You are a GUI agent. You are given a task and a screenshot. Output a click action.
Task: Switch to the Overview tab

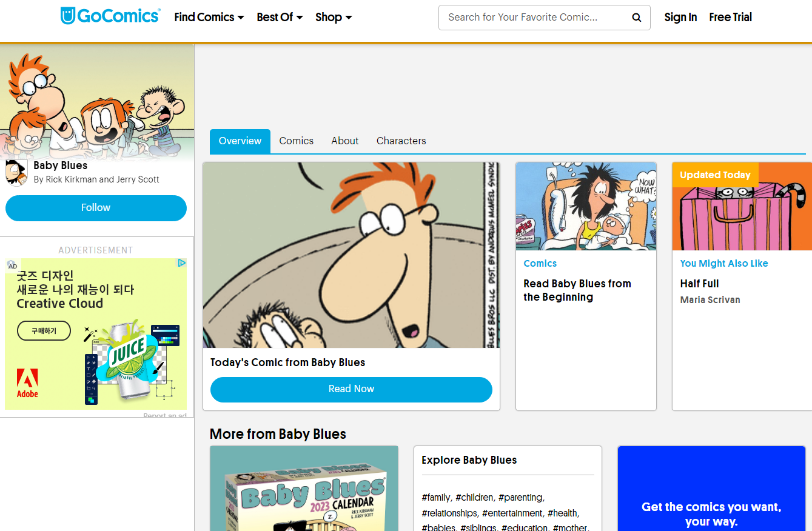pos(240,141)
